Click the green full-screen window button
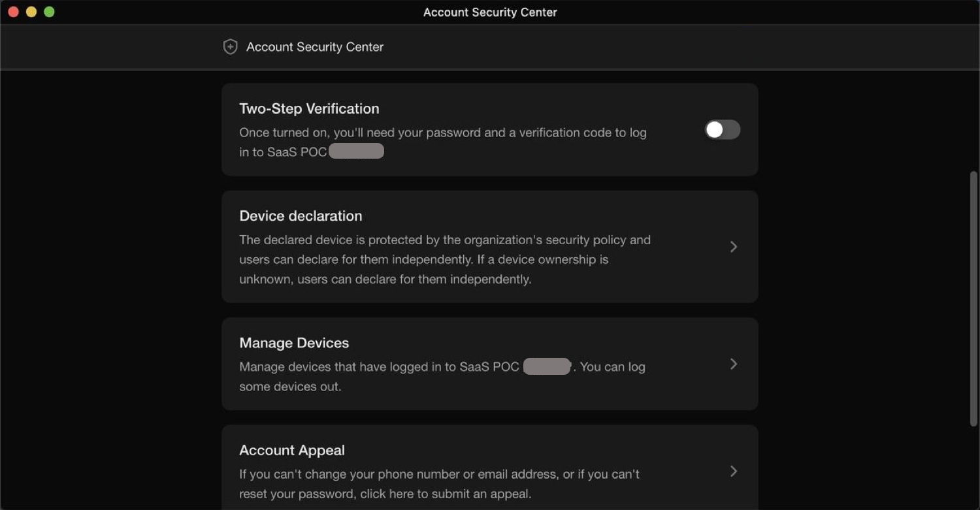 pyautogui.click(x=49, y=11)
